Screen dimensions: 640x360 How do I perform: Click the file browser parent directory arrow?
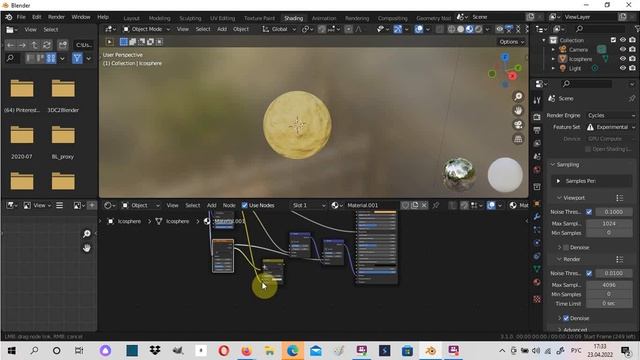35,45
